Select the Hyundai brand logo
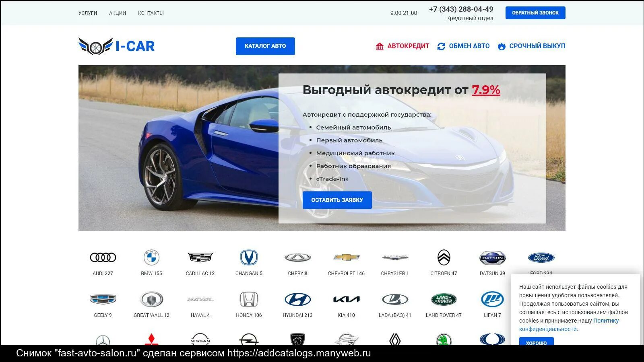Viewport: 644px width, 362px height. [297, 299]
